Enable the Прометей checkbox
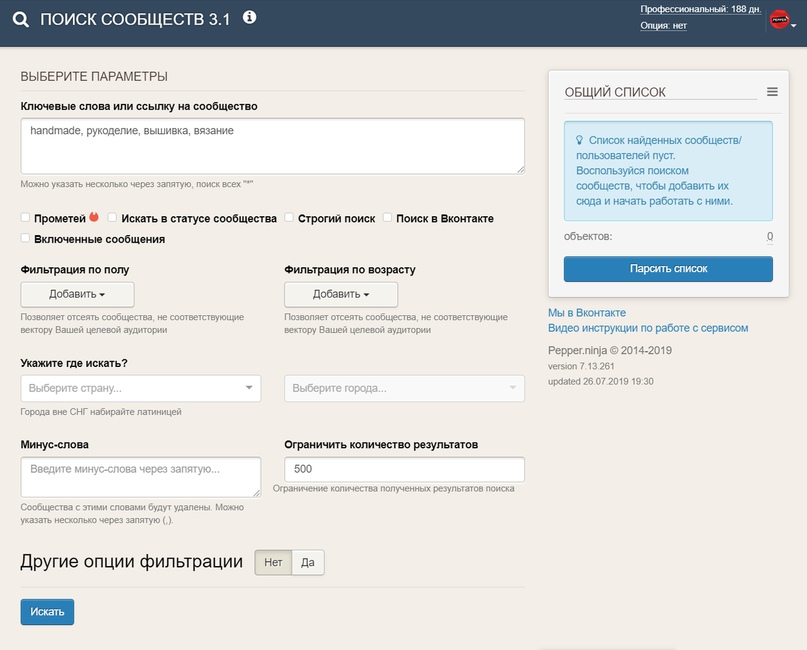 [x=26, y=218]
